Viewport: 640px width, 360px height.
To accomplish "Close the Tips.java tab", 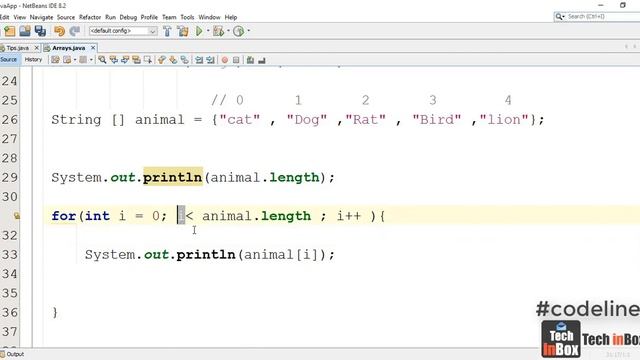I will point(36,48).
